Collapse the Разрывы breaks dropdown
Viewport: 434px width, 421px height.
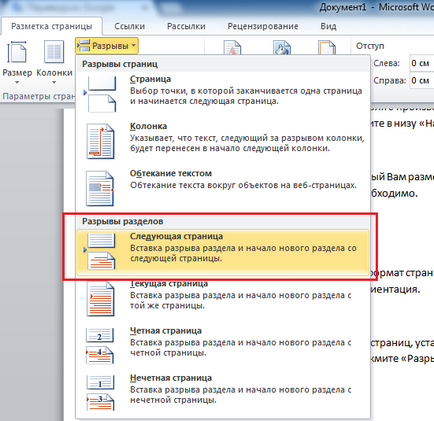(x=107, y=46)
